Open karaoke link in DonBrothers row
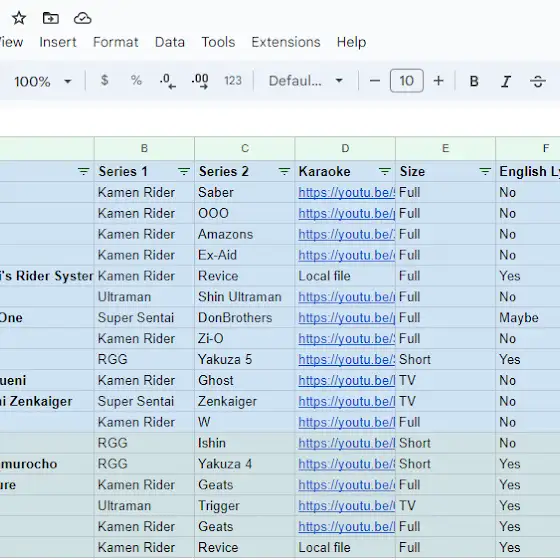This screenshot has width=560, height=560. (x=346, y=318)
